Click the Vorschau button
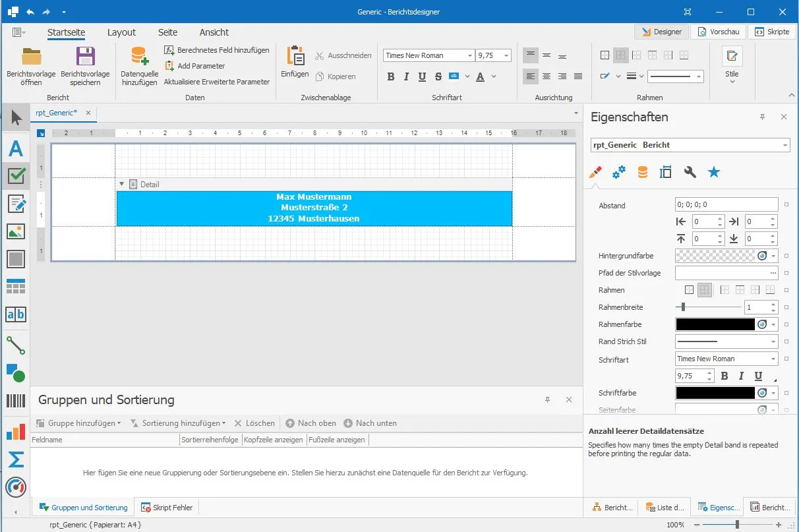Screen dimensions: 799x532 click(x=718, y=32)
